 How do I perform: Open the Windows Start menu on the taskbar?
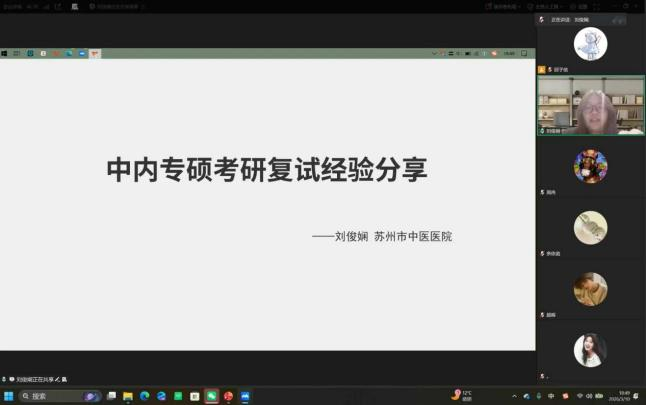9,396
